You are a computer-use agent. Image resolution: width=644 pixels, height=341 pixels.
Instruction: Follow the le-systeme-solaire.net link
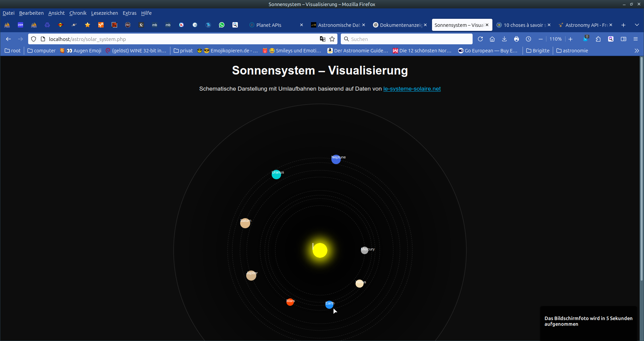click(412, 89)
